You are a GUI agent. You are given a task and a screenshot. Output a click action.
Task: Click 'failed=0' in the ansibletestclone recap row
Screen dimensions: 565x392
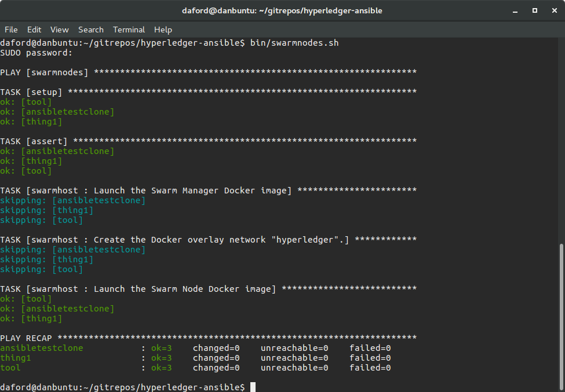(370, 348)
